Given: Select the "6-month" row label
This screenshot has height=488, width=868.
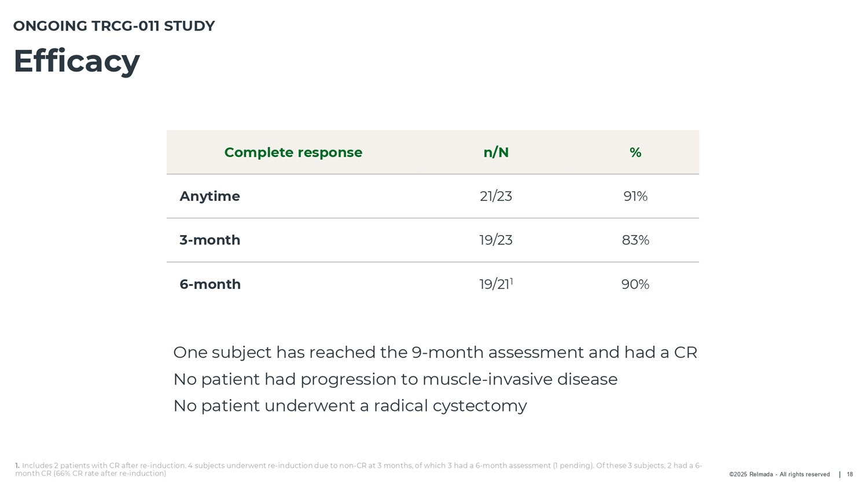Looking at the screenshot, I should tap(210, 284).
